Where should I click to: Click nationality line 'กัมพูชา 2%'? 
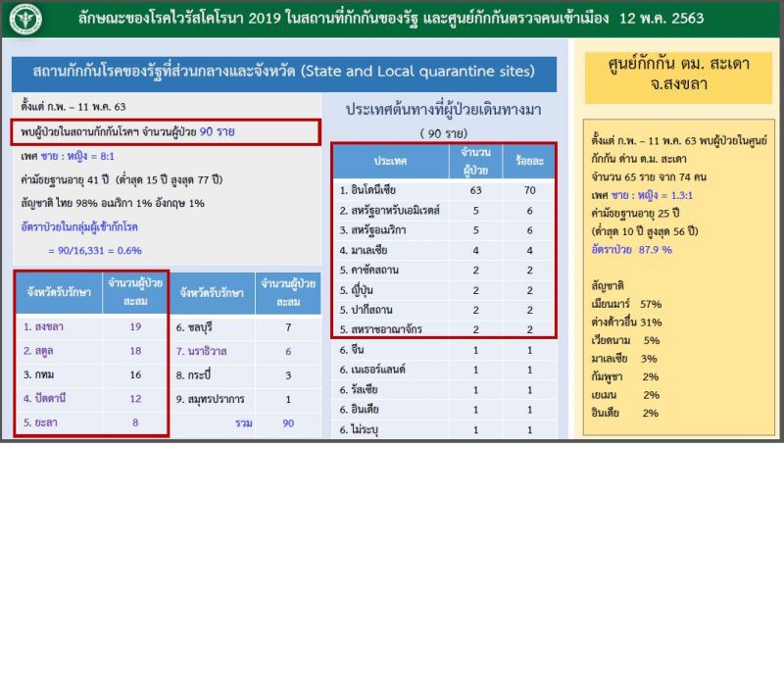click(625, 377)
